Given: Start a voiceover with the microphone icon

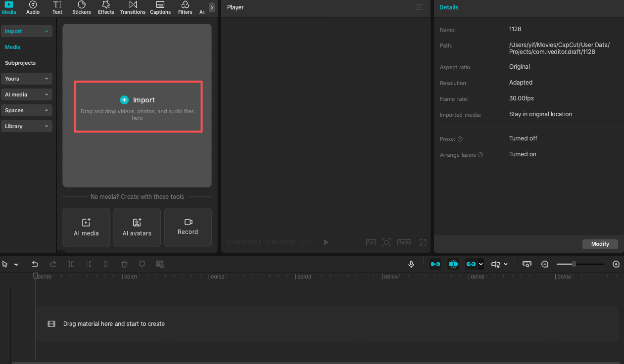Looking at the screenshot, I should pyautogui.click(x=411, y=264).
